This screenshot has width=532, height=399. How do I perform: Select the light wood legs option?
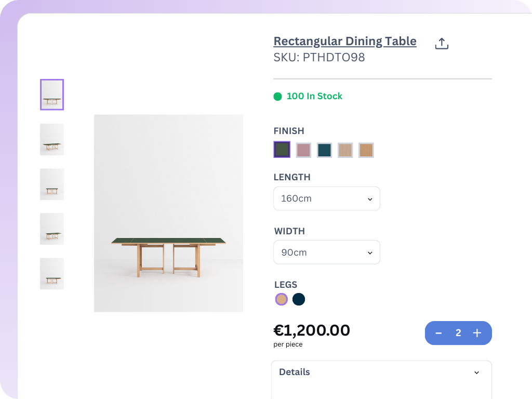(281, 299)
